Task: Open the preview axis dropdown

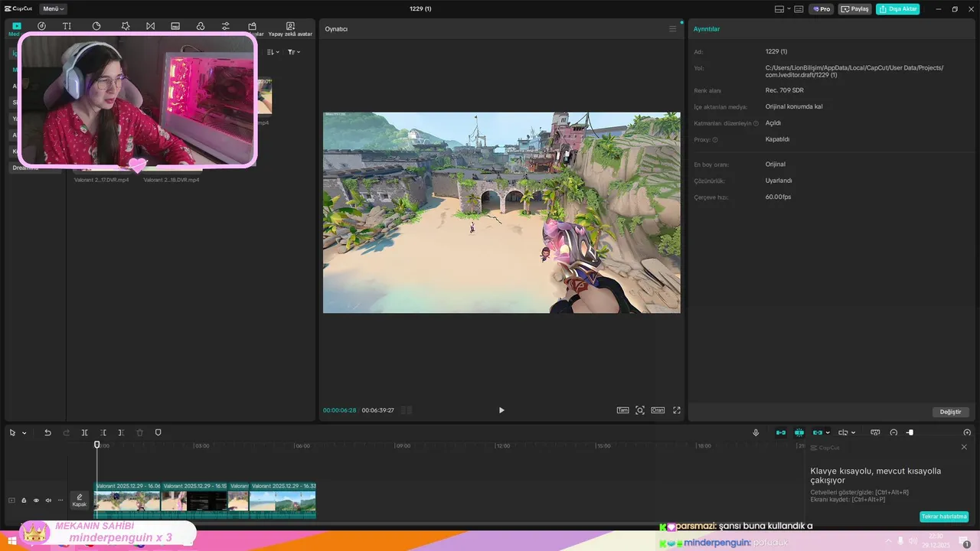Action: click(847, 433)
